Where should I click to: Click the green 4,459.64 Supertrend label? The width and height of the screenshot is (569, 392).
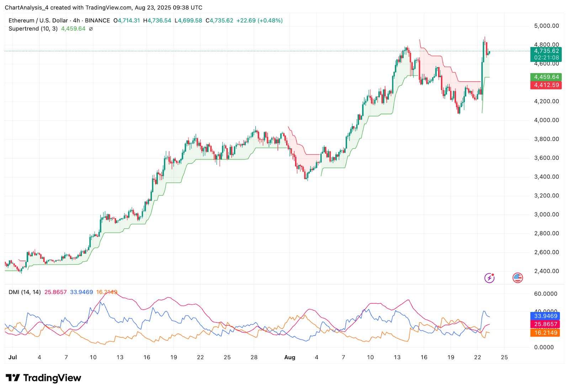(546, 76)
